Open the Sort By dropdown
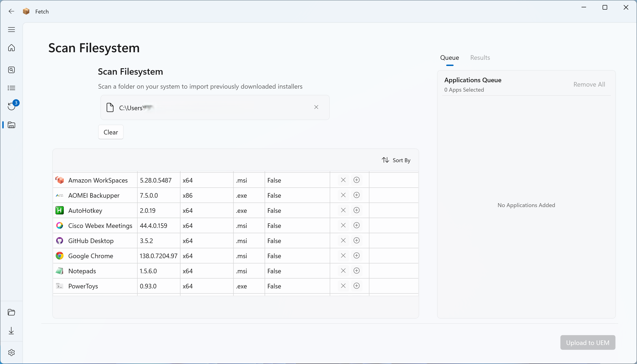Image resolution: width=637 pixels, height=364 pixels. (396, 160)
